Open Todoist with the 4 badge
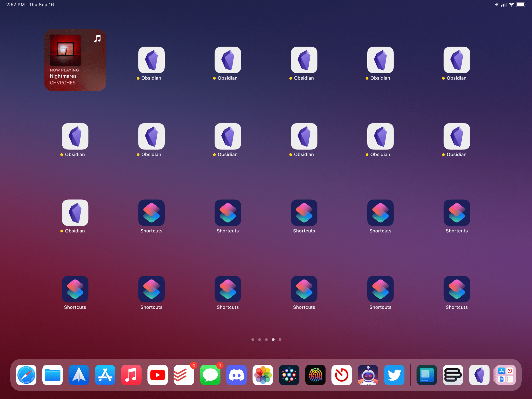The width and height of the screenshot is (532, 399). tap(184, 375)
